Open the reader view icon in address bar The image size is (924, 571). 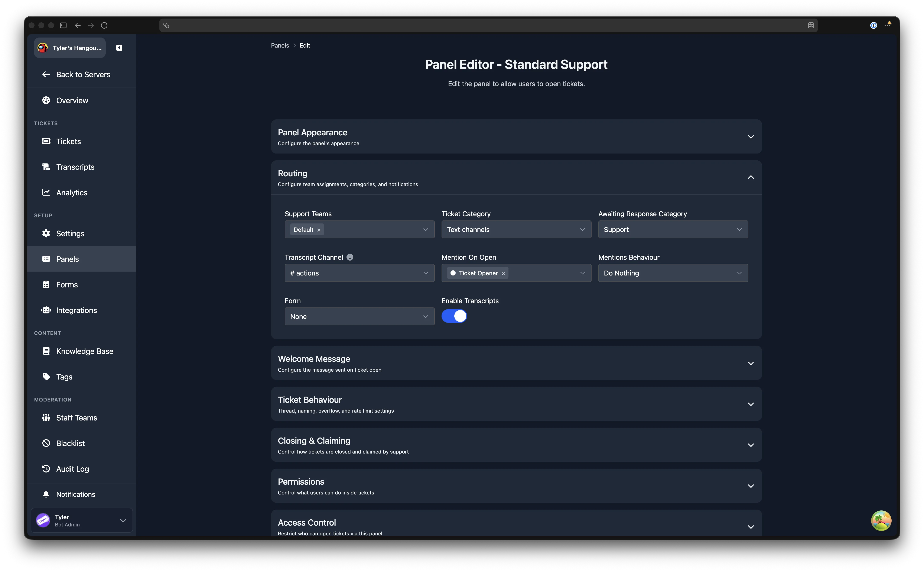click(811, 25)
